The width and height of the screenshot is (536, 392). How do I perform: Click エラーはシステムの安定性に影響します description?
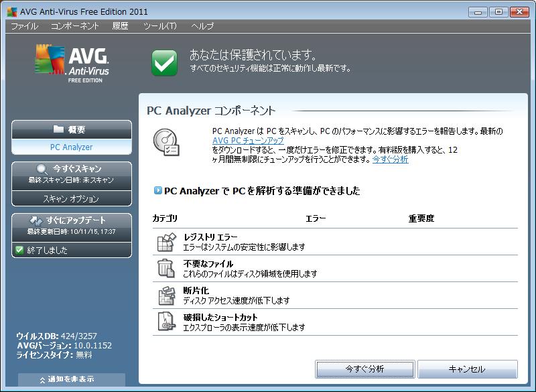tap(244, 247)
